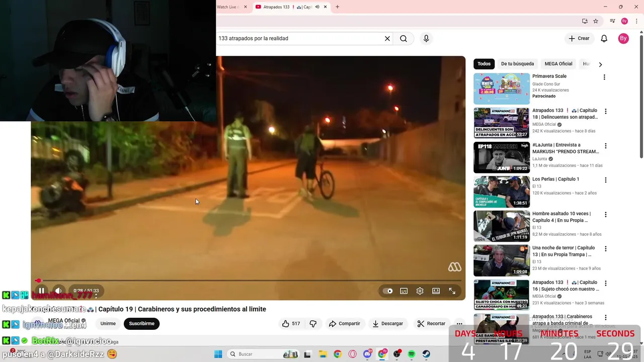Open OBS Studio from taskbar

pos(397,354)
